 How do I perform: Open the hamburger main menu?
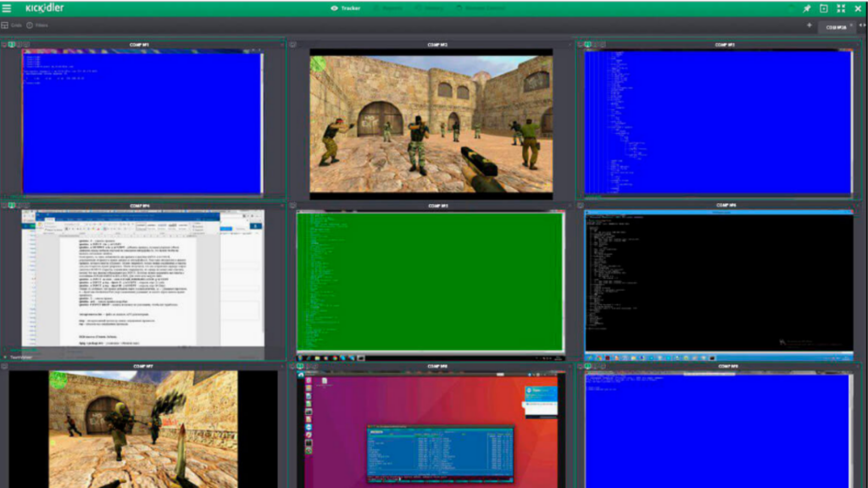point(7,8)
